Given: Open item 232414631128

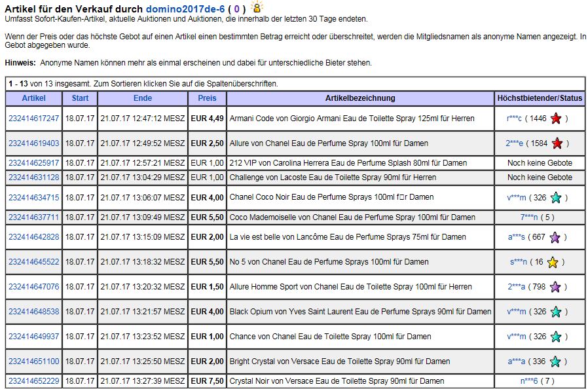Looking at the screenshot, I should click(x=34, y=177).
